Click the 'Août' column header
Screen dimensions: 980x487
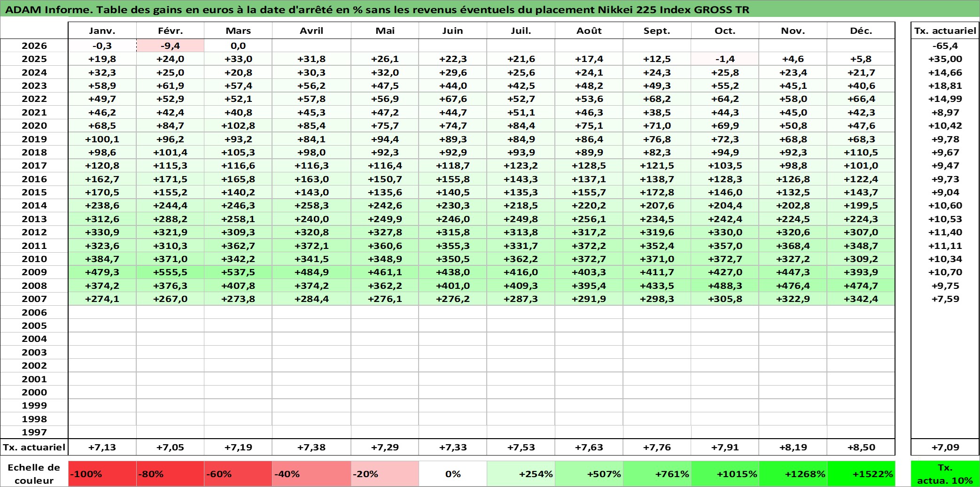tap(589, 31)
